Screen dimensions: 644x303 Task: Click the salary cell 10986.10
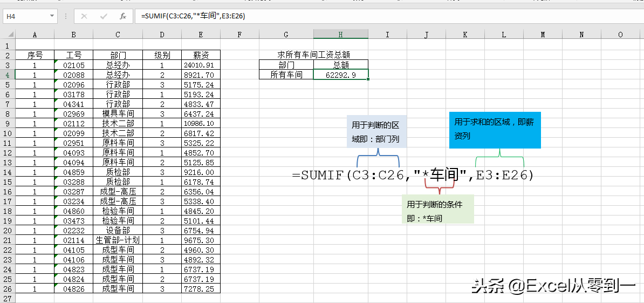coord(201,123)
